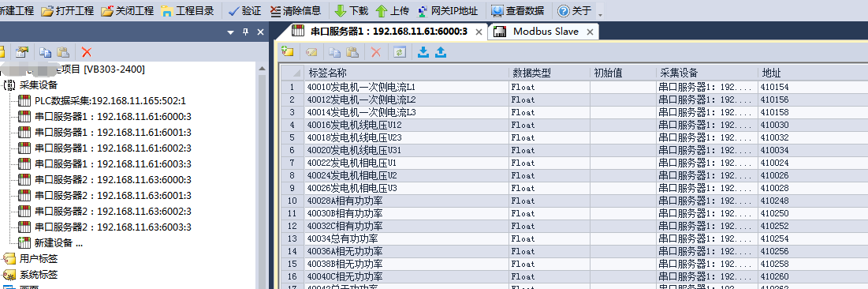
Task: Click 查看数据 view data button
Action: coord(518,10)
